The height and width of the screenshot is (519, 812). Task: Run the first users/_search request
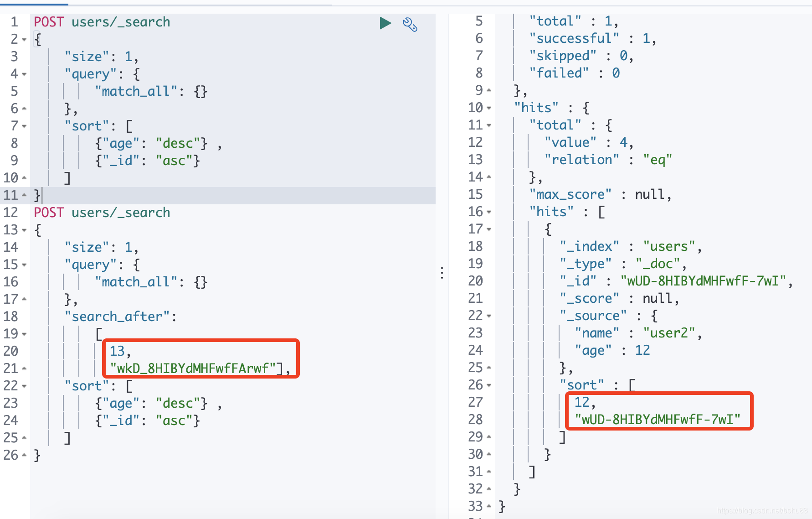[385, 23]
